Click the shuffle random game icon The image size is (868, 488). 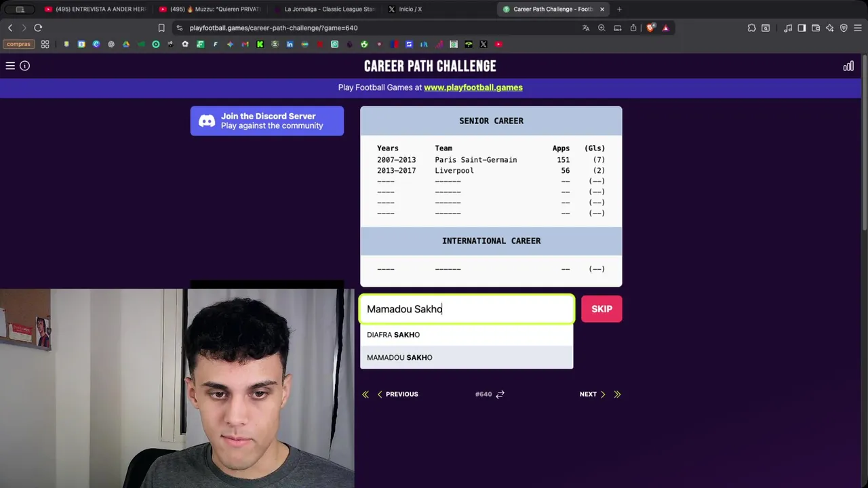tap(500, 394)
